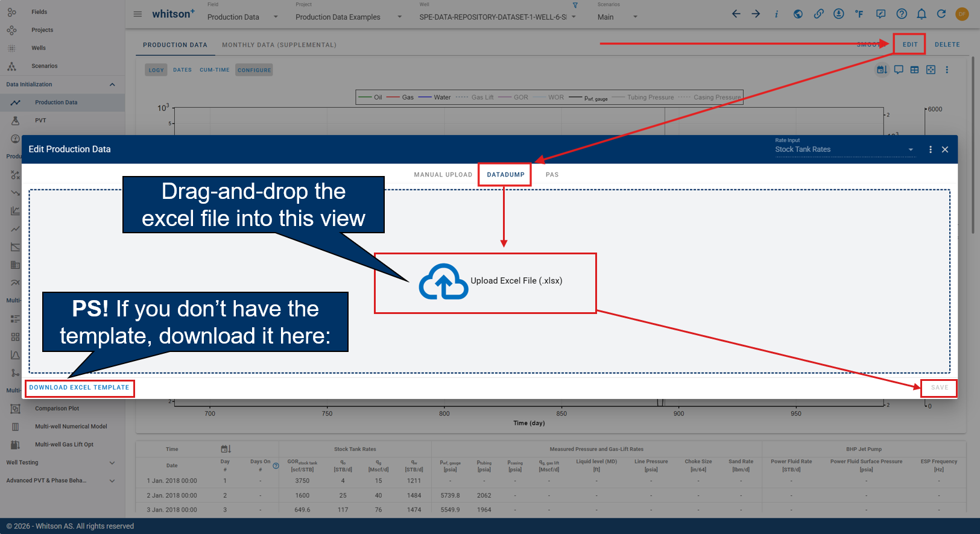The height and width of the screenshot is (534, 980).
Task: Toggle the CUM-TIME axis button
Action: tap(215, 70)
